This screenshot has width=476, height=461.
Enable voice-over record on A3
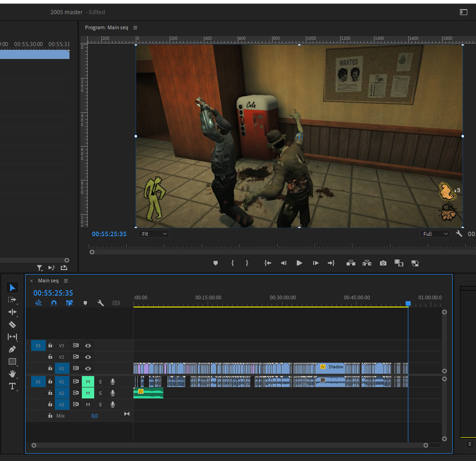(112, 404)
